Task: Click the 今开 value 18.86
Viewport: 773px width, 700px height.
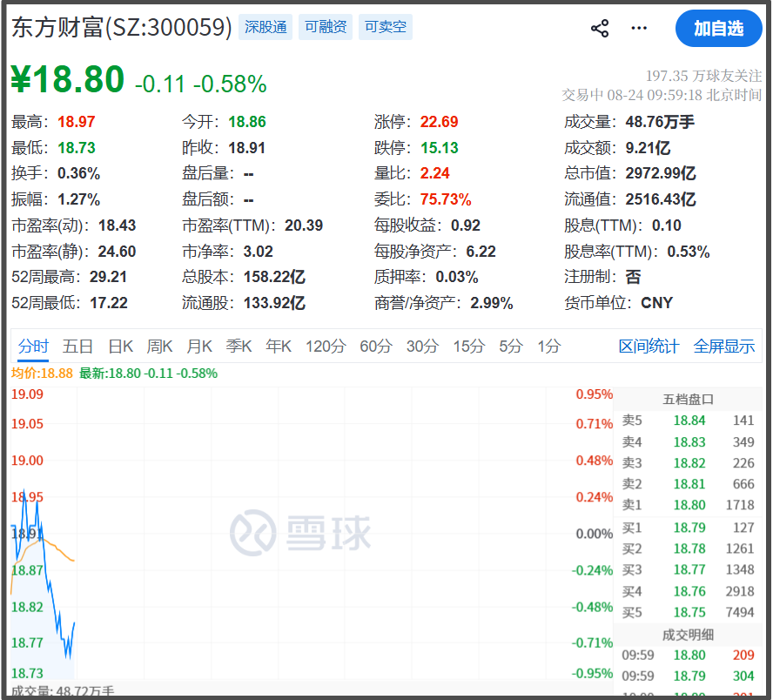Action: pos(247,122)
